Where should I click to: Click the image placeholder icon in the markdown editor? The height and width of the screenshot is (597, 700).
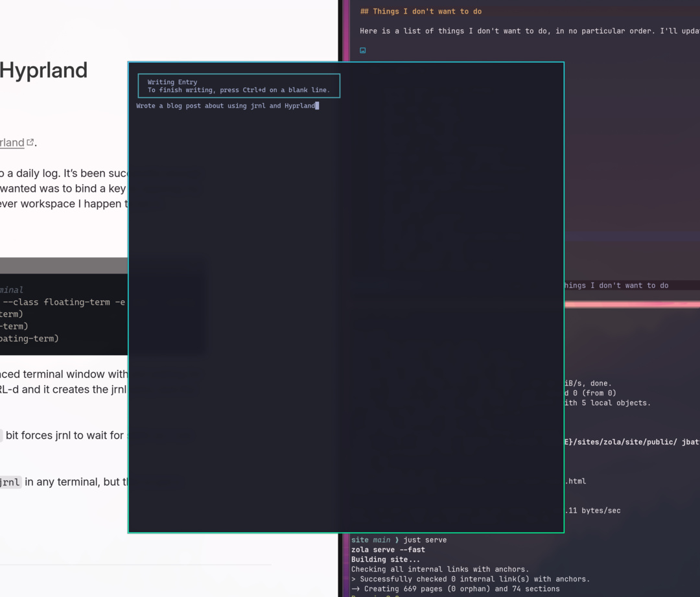[362, 50]
